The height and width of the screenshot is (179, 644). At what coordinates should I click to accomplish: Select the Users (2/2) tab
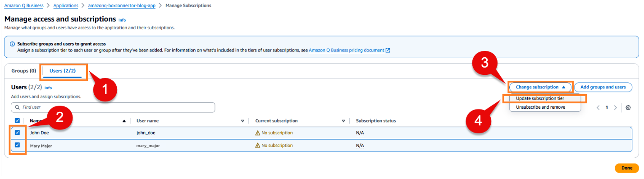63,71
